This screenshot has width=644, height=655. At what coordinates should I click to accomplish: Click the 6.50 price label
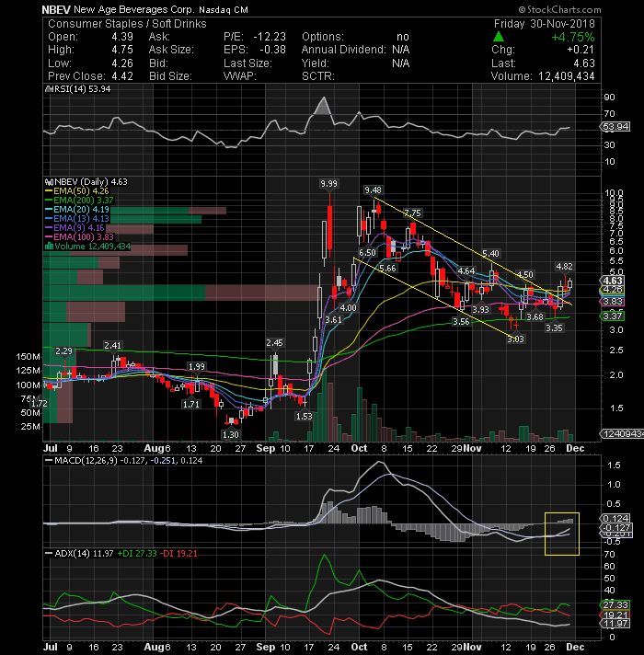367,253
